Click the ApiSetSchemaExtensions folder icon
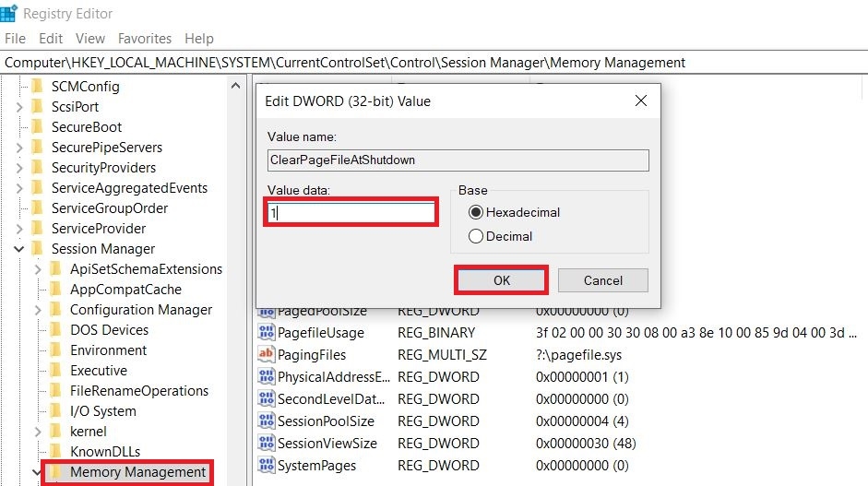This screenshot has width=868, height=486. pos(55,269)
